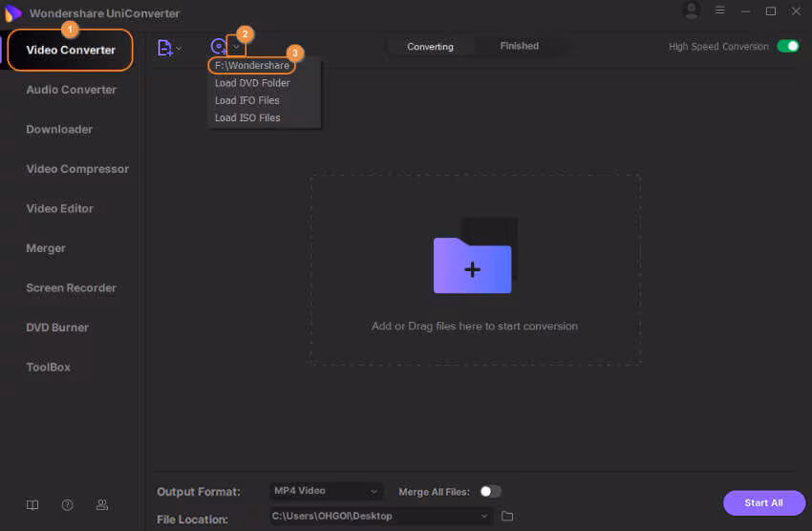812x531 pixels.
Task: Open Video Editor in the sidebar
Action: point(59,208)
